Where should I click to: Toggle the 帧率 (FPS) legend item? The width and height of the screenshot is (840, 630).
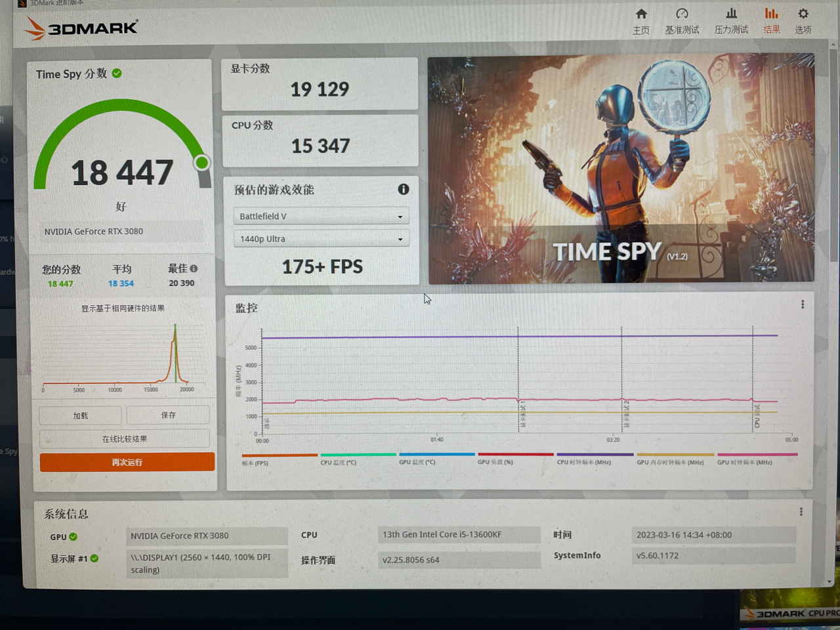(280, 460)
